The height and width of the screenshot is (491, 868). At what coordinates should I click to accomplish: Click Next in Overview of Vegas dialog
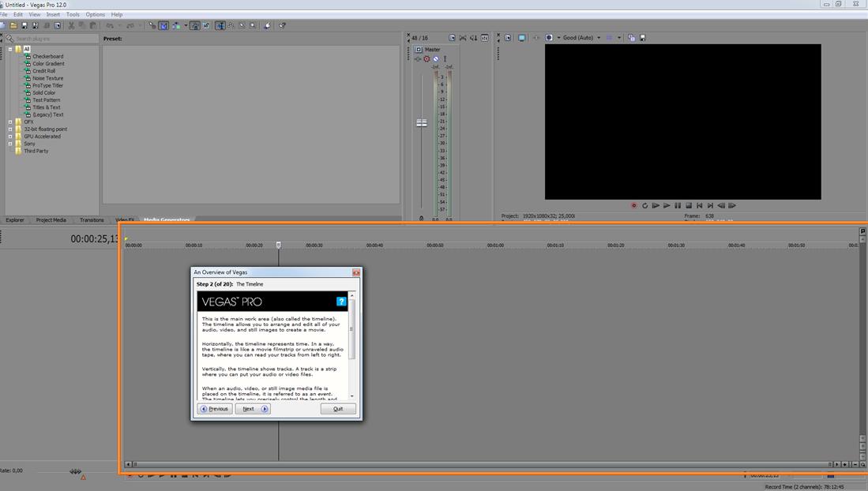[x=253, y=409]
